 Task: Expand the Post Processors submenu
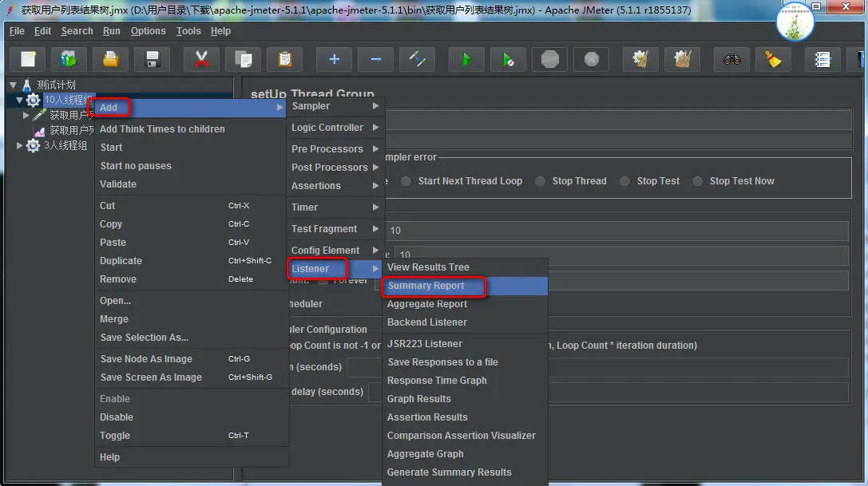point(335,167)
